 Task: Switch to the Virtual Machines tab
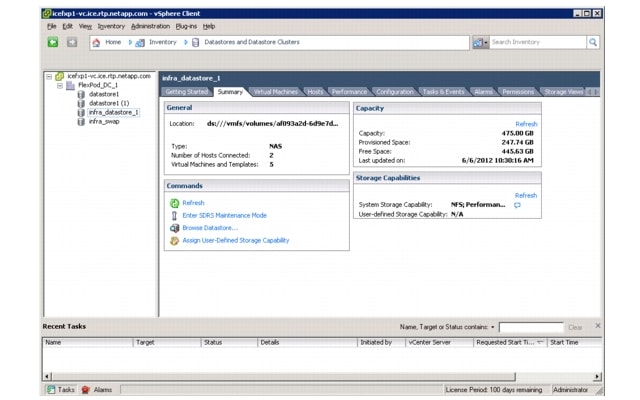[x=276, y=92]
